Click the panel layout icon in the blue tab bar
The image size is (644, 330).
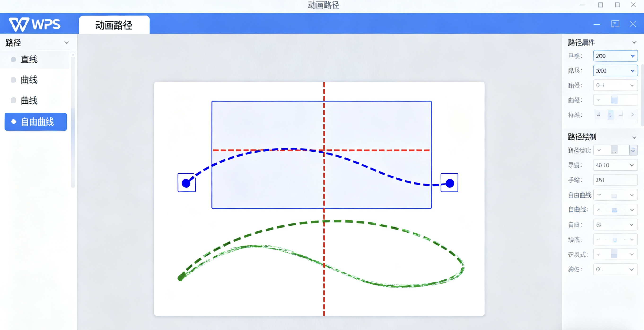[x=615, y=24]
